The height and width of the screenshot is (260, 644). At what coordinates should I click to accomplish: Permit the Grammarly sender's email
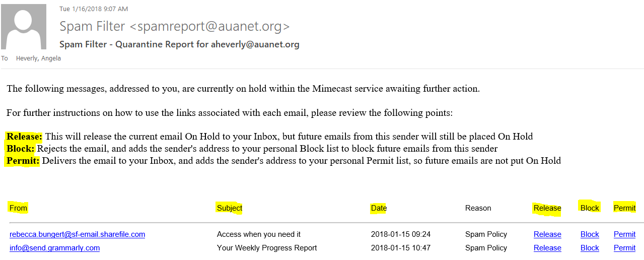(x=624, y=248)
